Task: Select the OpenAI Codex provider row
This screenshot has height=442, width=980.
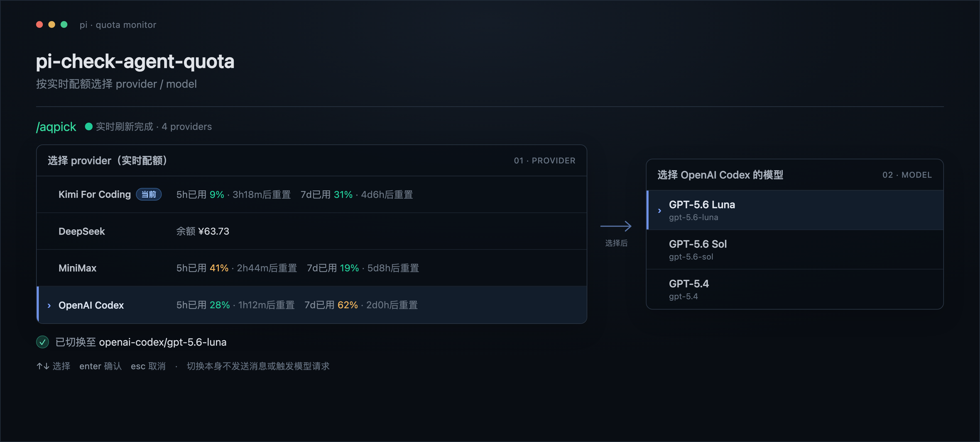Action: pos(311,305)
